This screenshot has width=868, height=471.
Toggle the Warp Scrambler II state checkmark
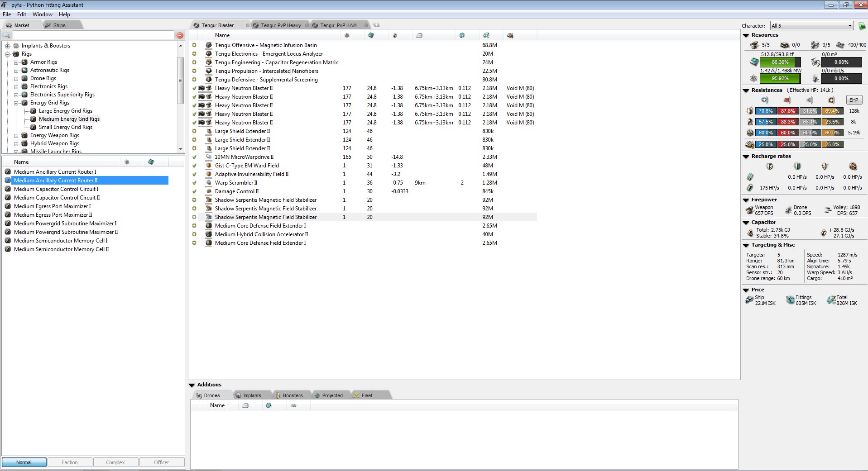[194, 183]
